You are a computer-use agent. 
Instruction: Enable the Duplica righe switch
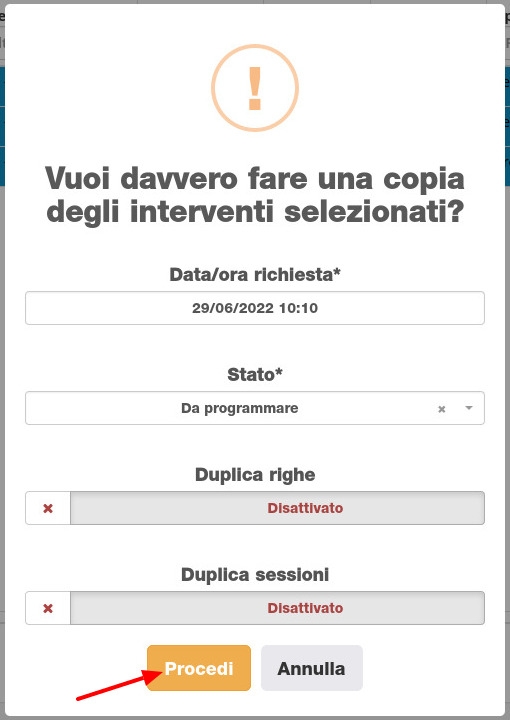click(255, 508)
